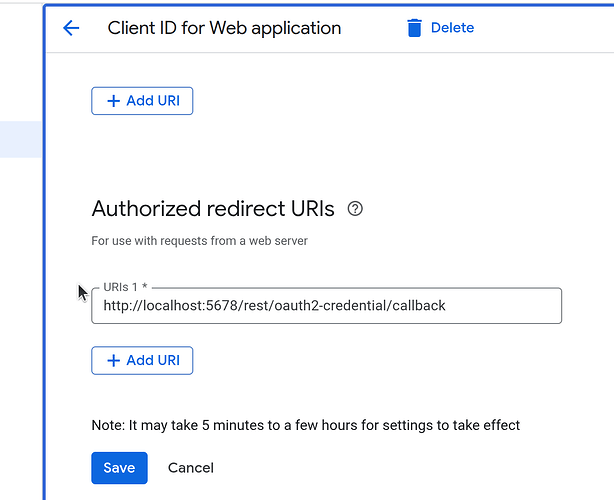Click the Delete text label in header
This screenshot has width=614, height=500.
452,28
